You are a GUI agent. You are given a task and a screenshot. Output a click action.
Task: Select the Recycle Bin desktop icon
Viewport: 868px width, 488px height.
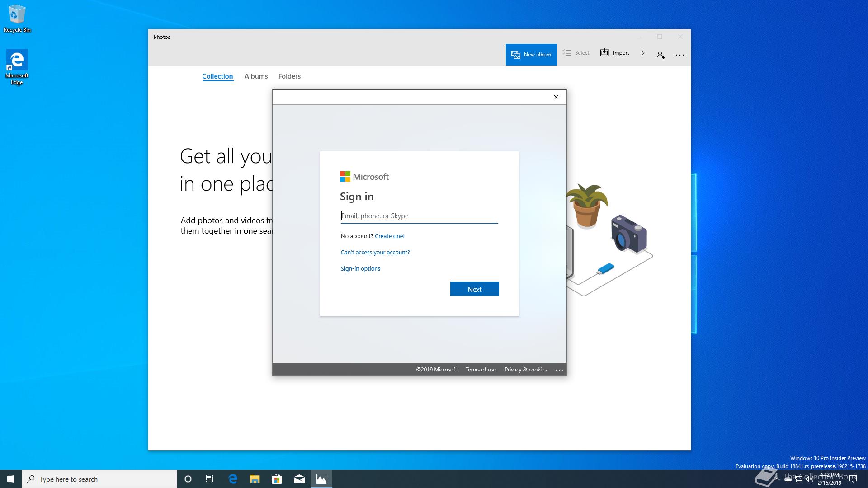coord(17,19)
